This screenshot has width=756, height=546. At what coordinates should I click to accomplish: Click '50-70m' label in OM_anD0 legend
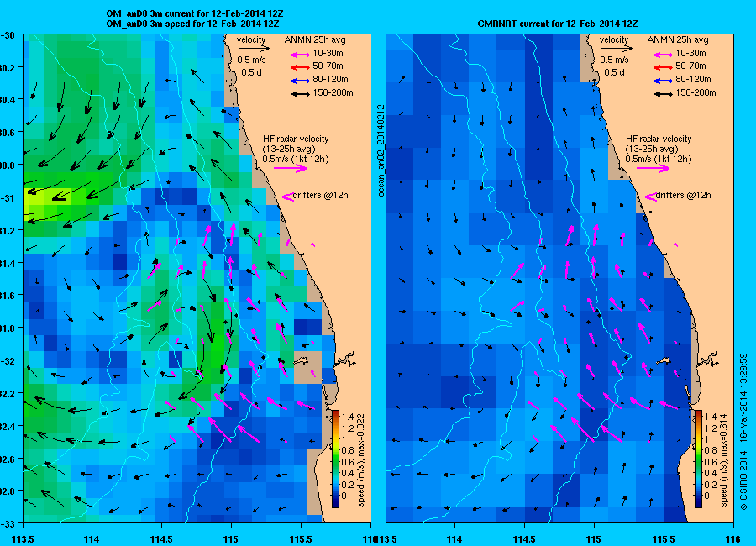[328, 66]
